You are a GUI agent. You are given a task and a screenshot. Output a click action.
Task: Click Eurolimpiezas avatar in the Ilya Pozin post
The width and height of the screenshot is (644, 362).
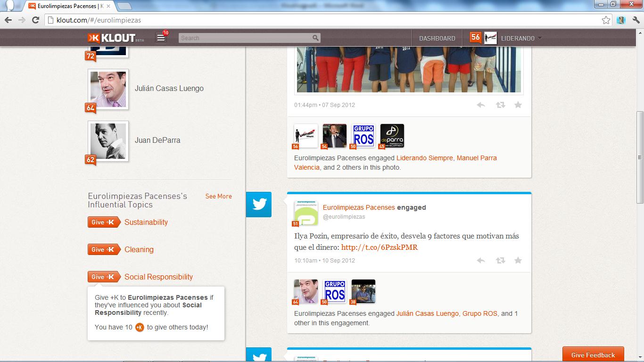coord(305,212)
